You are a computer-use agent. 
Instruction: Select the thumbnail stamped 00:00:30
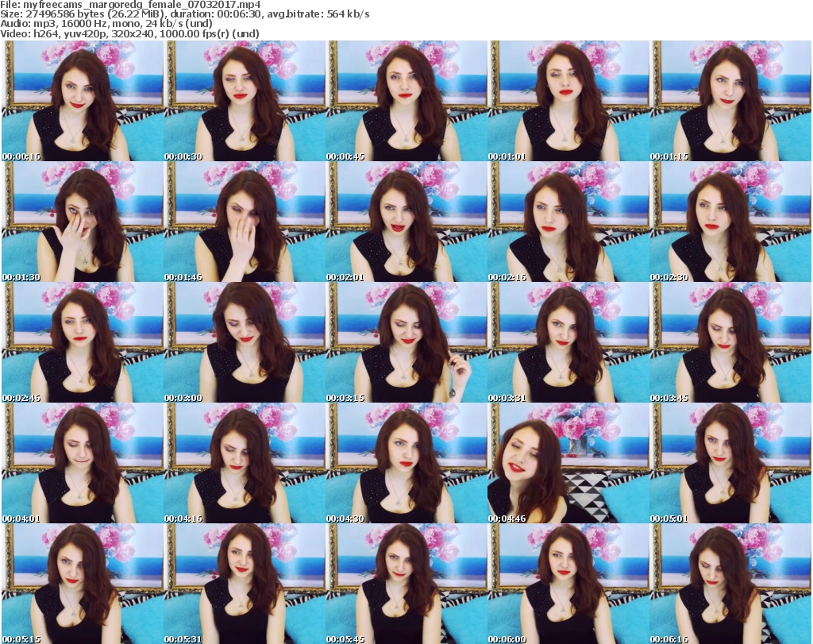[245, 101]
